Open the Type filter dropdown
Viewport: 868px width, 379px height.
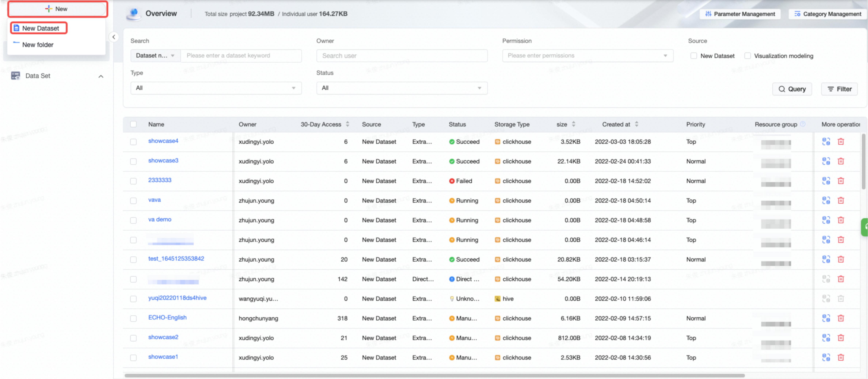coord(216,88)
